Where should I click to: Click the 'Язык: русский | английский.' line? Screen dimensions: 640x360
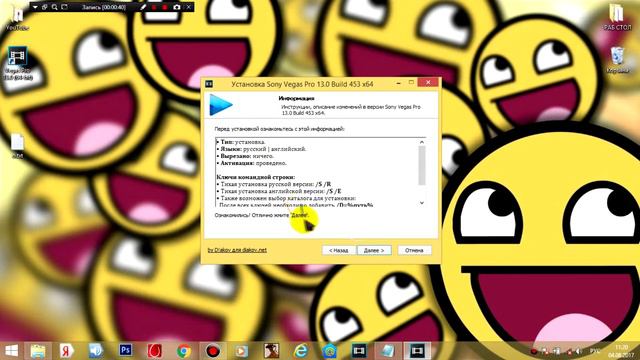pyautogui.click(x=261, y=149)
